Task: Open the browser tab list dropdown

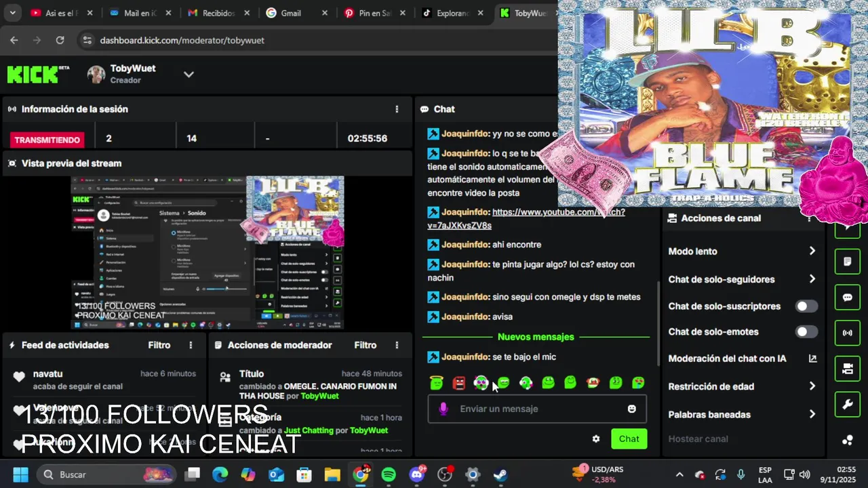Action: (13, 13)
